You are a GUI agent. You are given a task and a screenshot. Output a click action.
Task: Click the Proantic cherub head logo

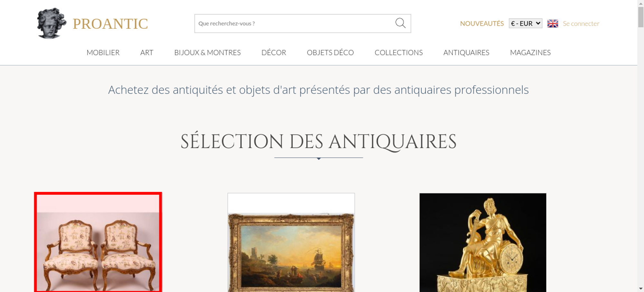coord(52,23)
